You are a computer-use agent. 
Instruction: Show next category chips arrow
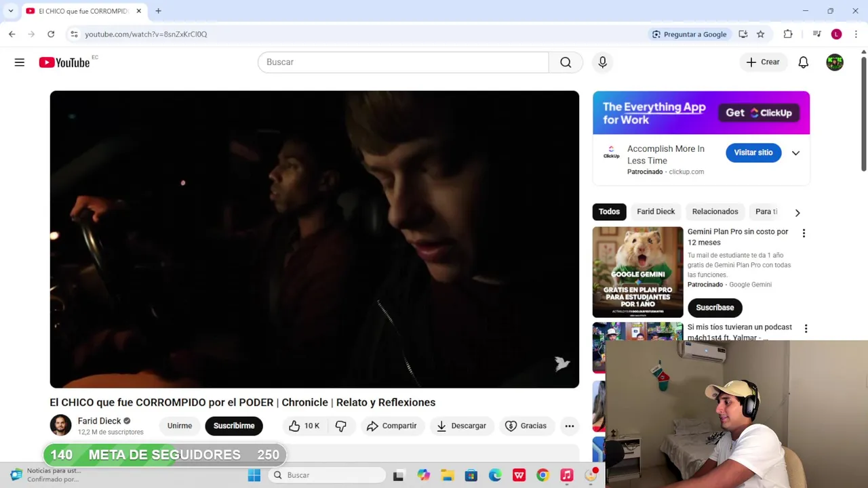[x=797, y=212]
